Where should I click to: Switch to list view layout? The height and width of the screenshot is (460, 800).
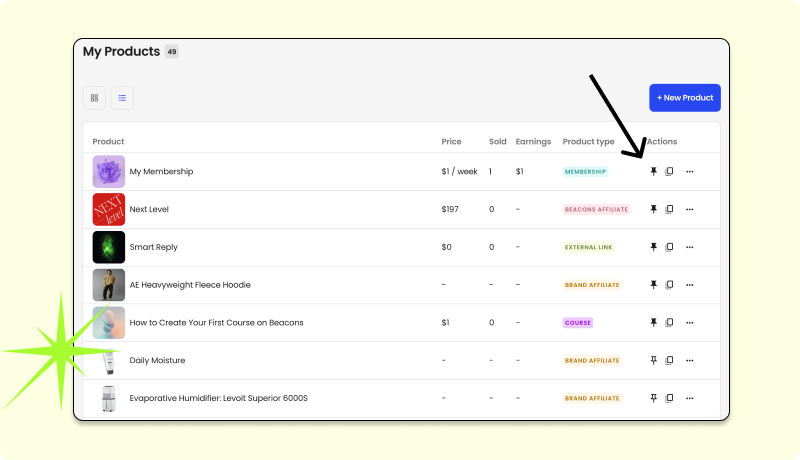tap(122, 98)
